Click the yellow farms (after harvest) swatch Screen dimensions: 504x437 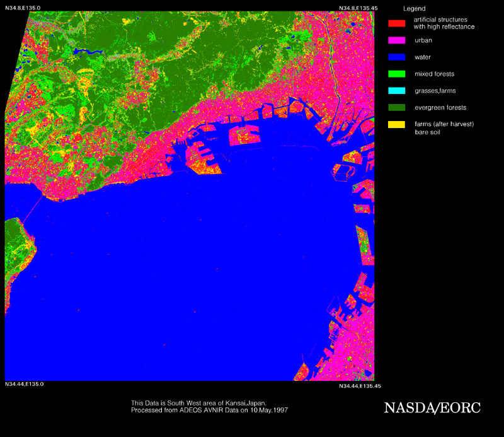pos(397,124)
